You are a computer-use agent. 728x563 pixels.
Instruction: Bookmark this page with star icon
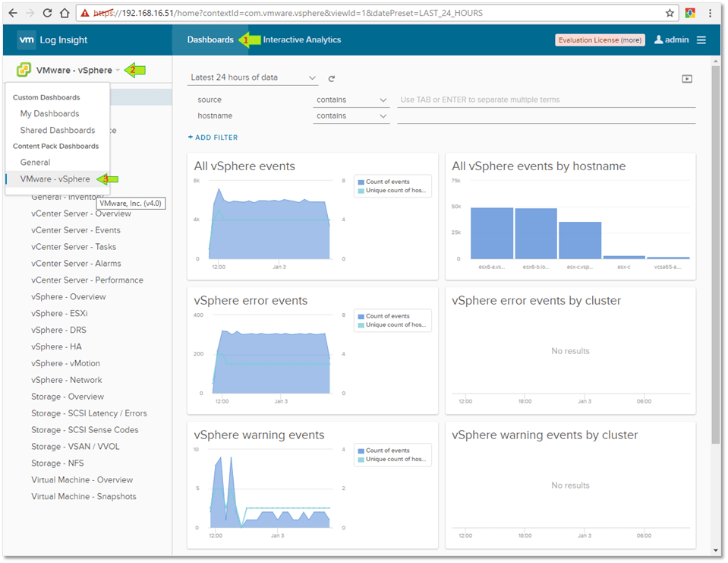point(670,13)
